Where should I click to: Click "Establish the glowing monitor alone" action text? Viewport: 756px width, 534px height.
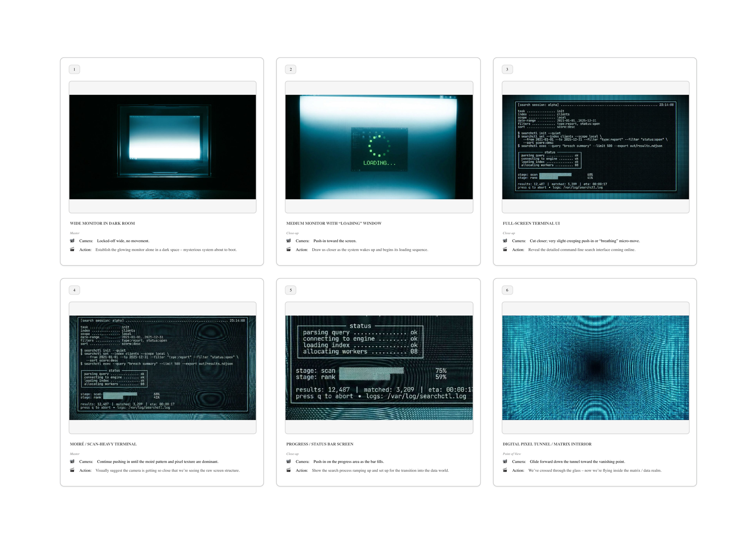point(166,250)
